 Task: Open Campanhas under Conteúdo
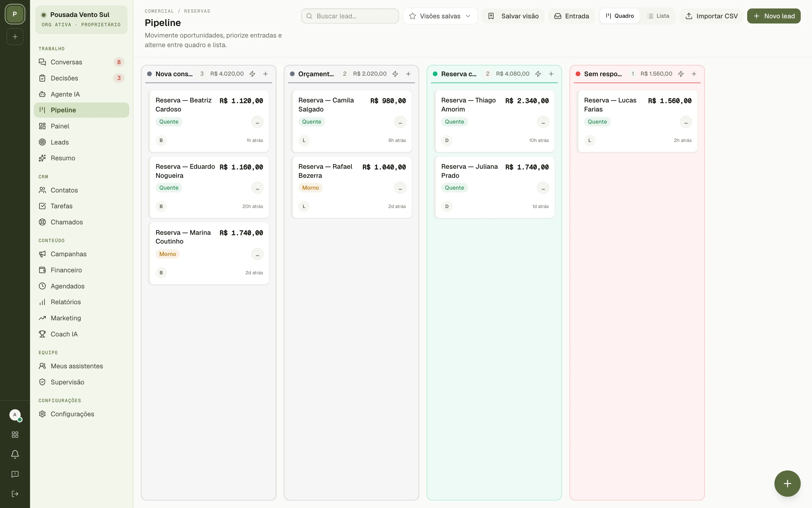coord(81,254)
